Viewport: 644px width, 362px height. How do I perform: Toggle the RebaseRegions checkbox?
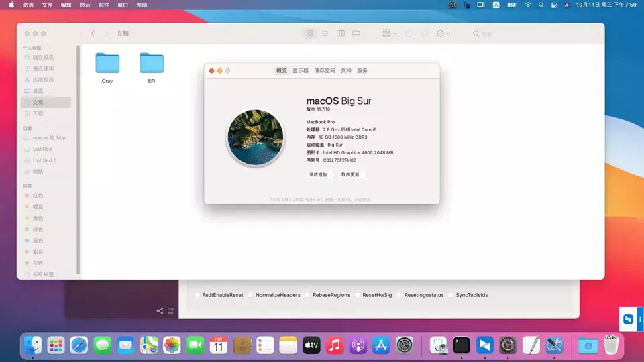(308, 295)
